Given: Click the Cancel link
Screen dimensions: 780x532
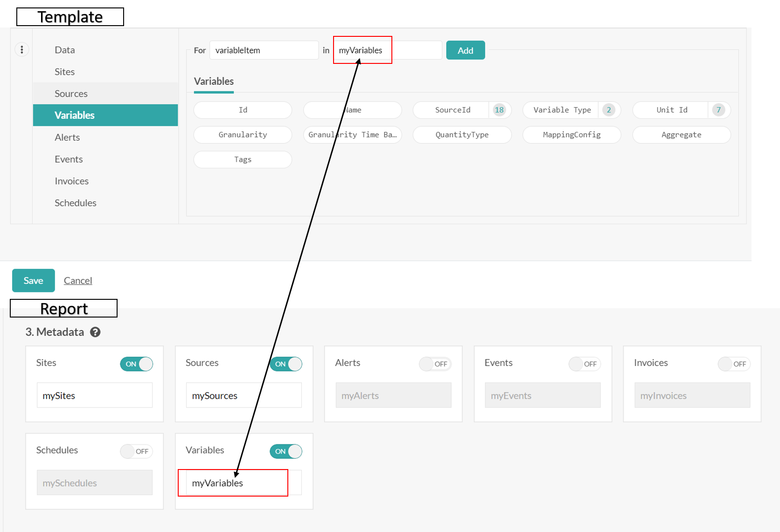Looking at the screenshot, I should pos(78,281).
